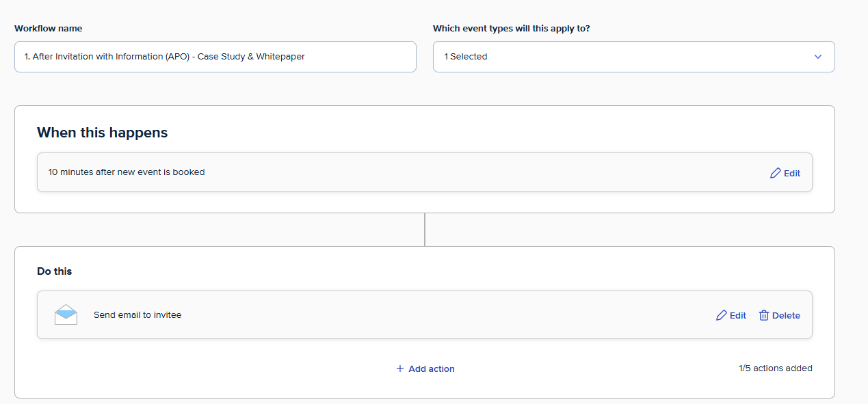Open the '1 Selected' event types dropdown
Screen dimensions: 868x404
[x=633, y=57]
